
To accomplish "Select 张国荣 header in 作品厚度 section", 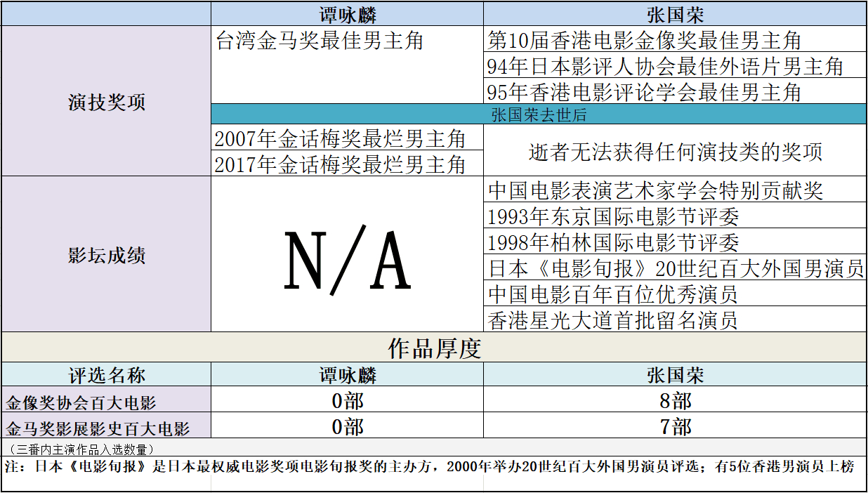I will (x=676, y=374).
